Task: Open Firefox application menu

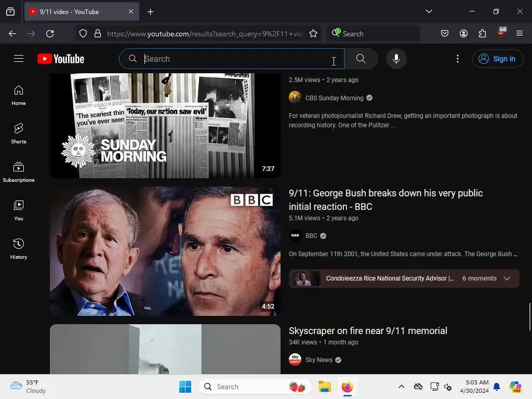Action: pos(520,34)
